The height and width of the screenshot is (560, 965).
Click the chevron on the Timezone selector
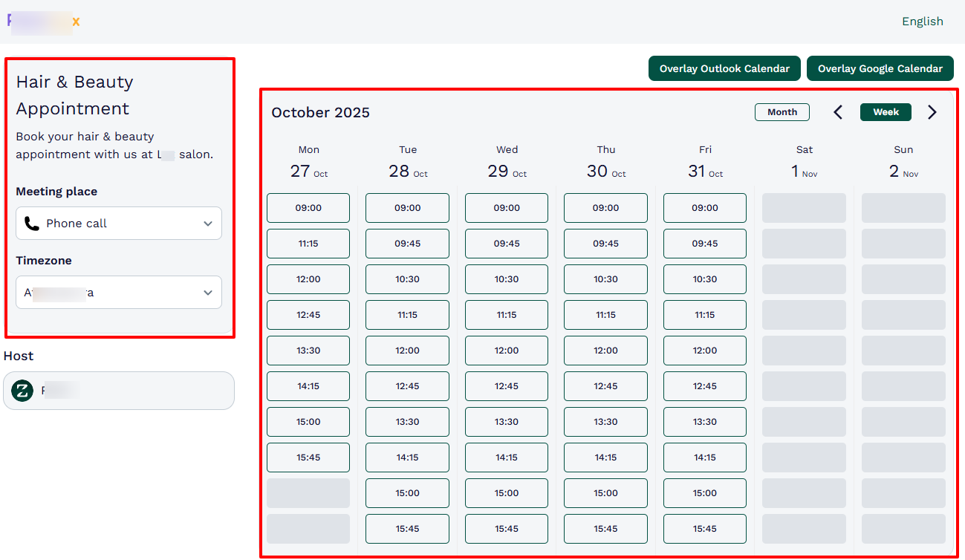208,292
